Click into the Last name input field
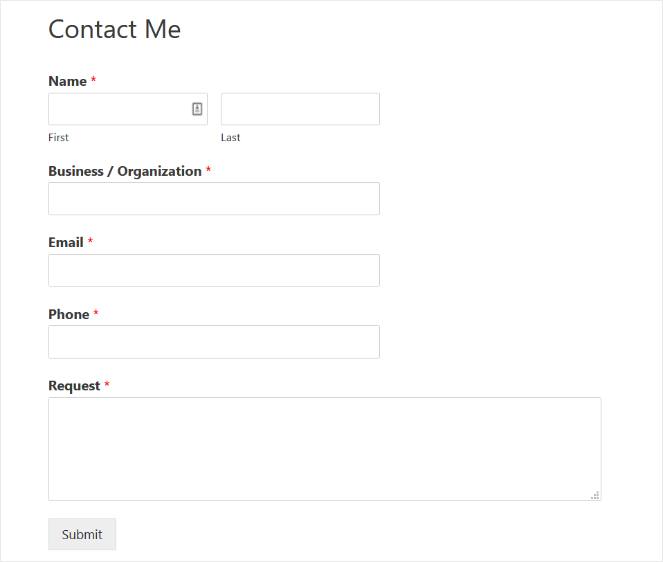 click(x=300, y=109)
